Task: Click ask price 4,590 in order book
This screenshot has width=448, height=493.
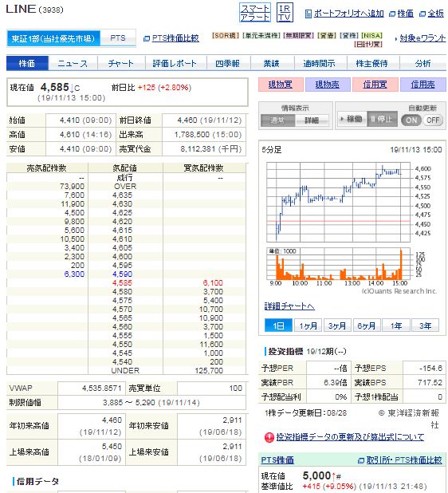Action: click(x=123, y=274)
